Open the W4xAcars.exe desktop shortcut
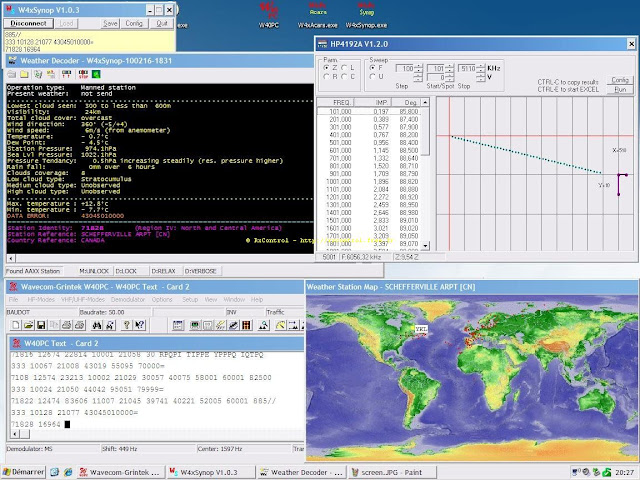 (x=318, y=15)
